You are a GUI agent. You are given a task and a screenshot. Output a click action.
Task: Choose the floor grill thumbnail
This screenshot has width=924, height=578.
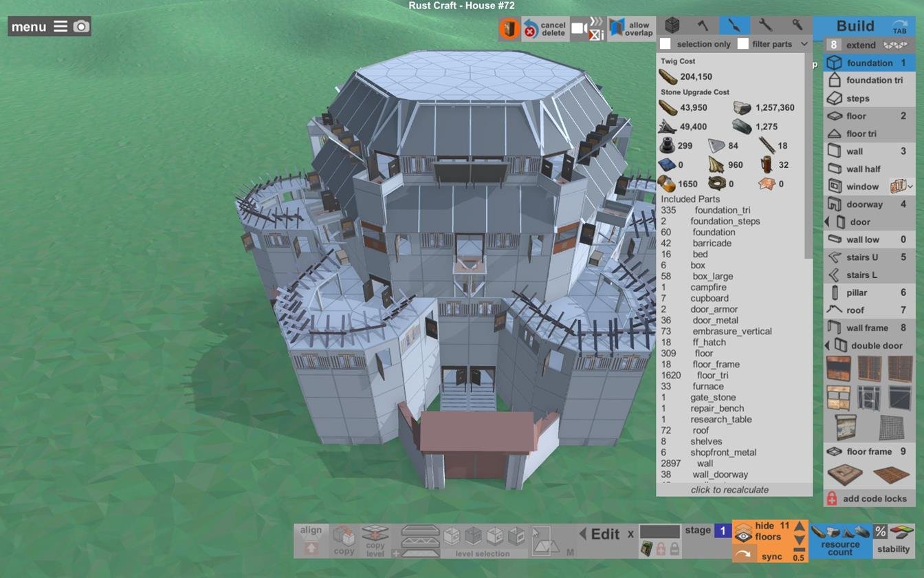coord(892,474)
